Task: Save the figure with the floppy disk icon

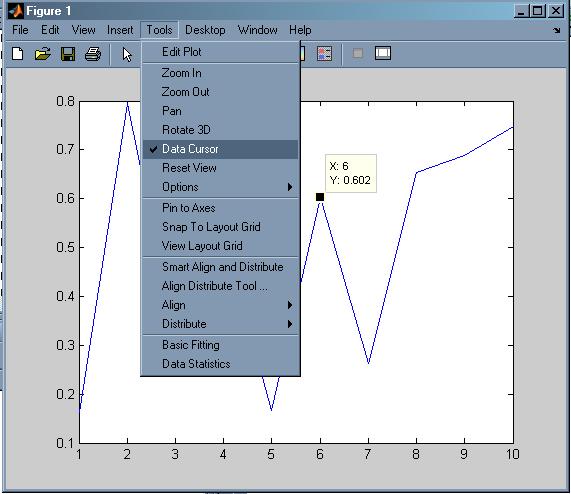Action: coord(68,54)
